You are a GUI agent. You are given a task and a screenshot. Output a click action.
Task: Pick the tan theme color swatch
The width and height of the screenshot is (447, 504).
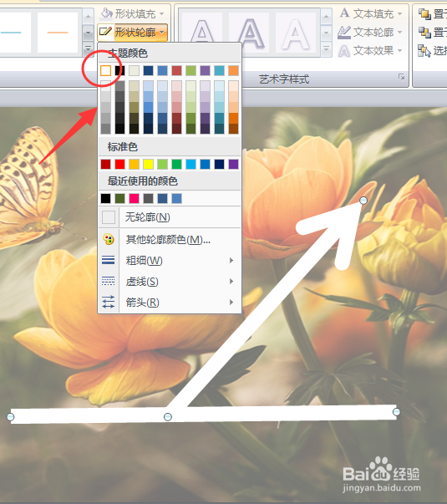134,71
